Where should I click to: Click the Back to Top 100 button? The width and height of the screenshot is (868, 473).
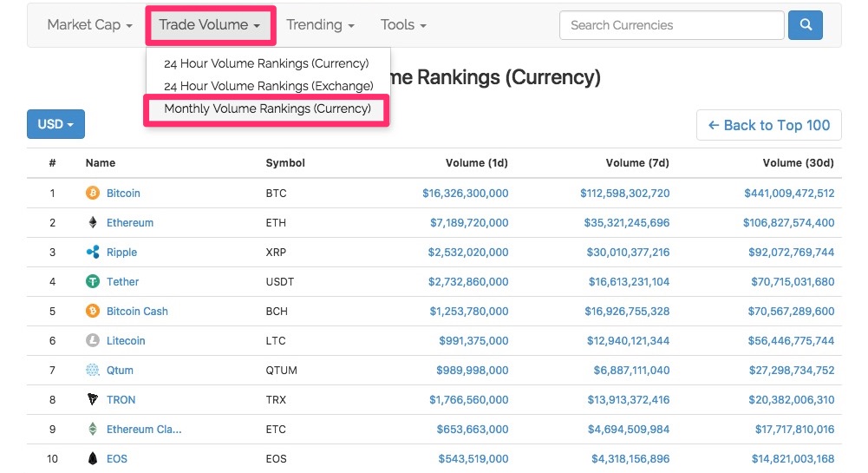click(x=769, y=125)
